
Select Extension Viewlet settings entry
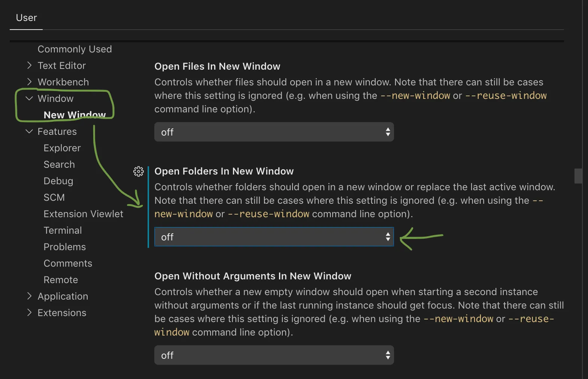tap(83, 214)
